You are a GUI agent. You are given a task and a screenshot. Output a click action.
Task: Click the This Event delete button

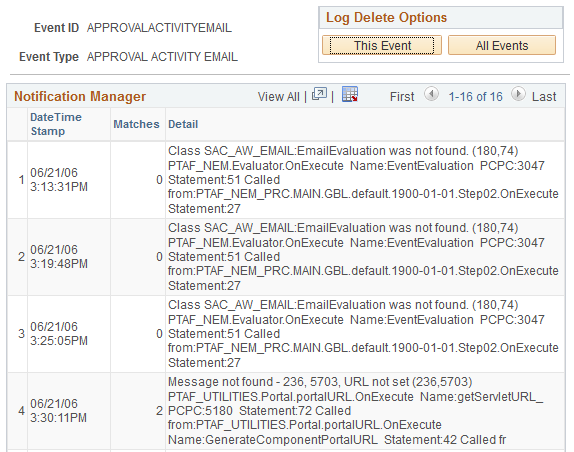pyautogui.click(x=382, y=45)
